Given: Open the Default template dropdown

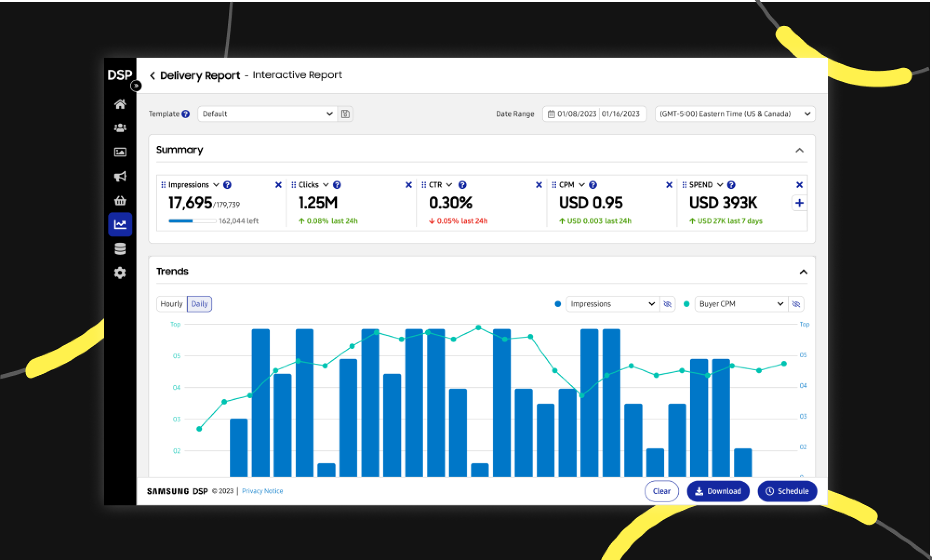Looking at the screenshot, I should tap(267, 114).
